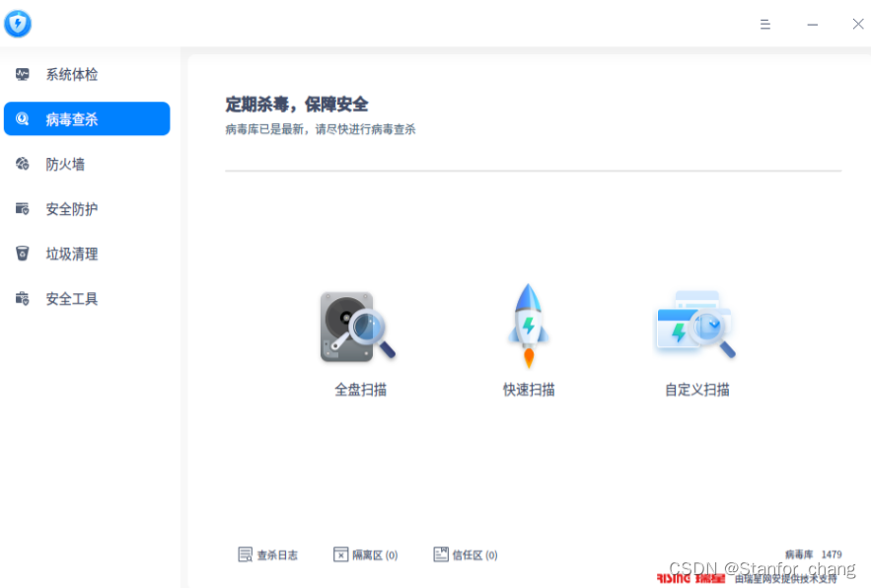Open the 系统体检 sidebar label
Viewport: 871px width, 588px height.
[72, 74]
